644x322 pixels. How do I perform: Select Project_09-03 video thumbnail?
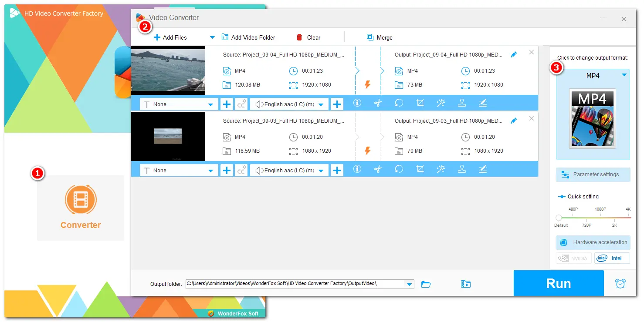tap(168, 136)
